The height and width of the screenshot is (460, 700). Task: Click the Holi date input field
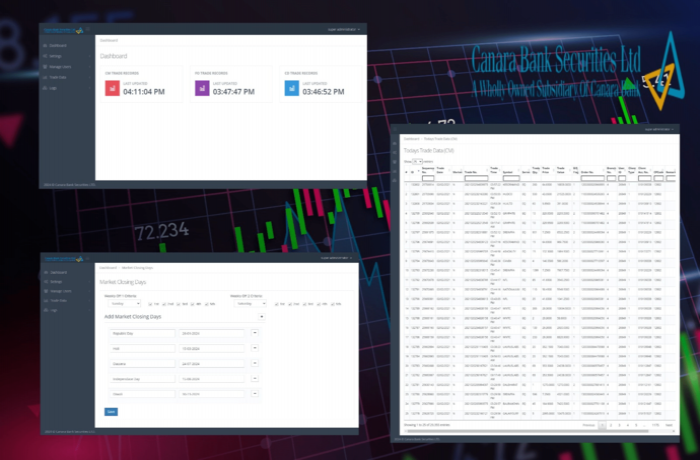[x=212, y=348]
